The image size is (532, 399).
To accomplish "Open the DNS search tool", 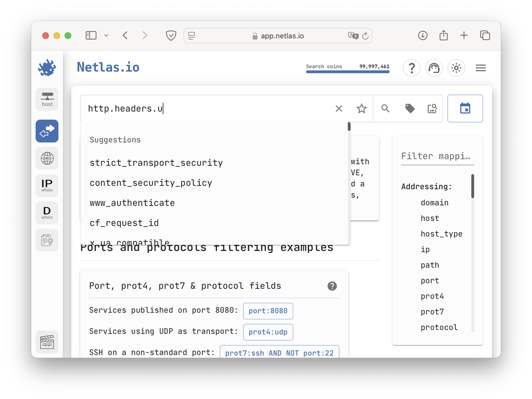I will (x=47, y=158).
